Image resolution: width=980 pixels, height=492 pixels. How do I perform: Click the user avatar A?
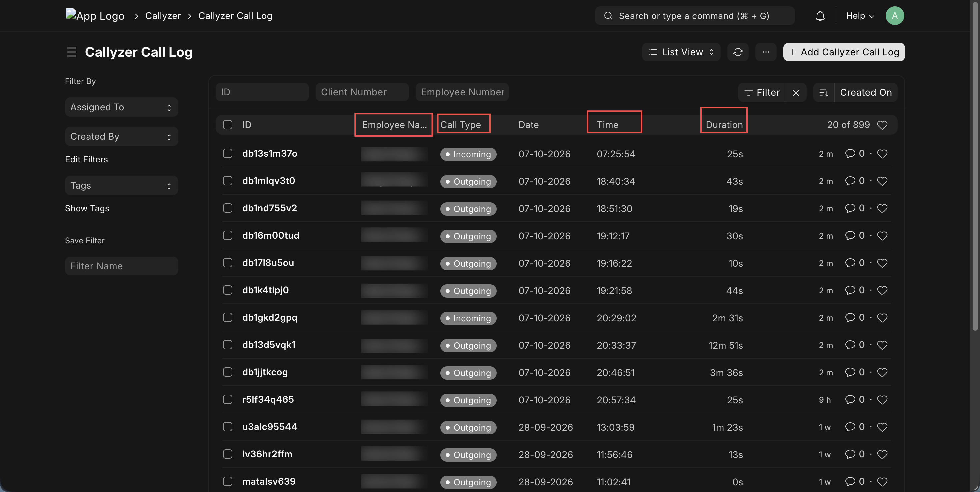894,16
